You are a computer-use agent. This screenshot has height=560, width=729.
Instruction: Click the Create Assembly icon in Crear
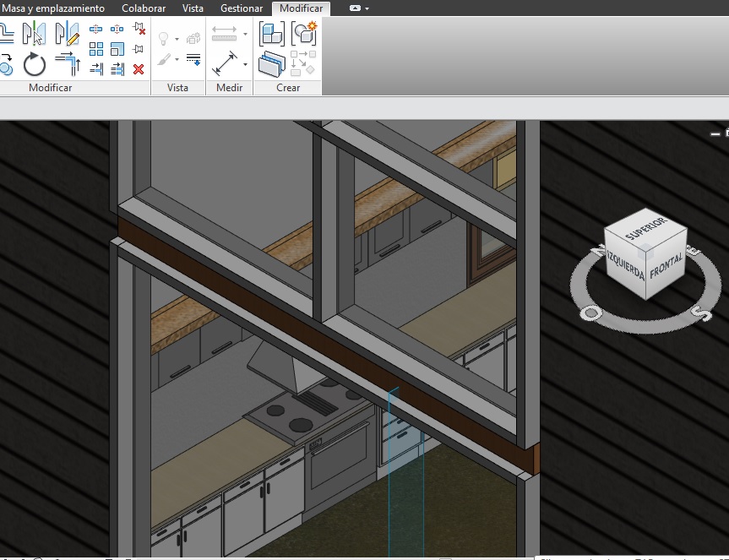tap(272, 34)
